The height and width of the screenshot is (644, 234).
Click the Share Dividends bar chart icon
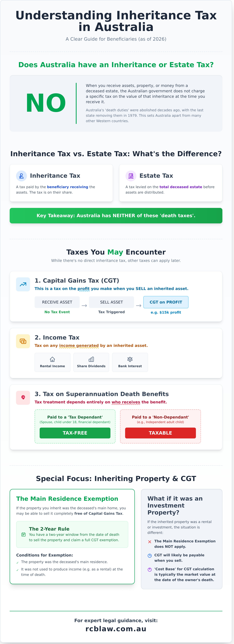pos(91,359)
